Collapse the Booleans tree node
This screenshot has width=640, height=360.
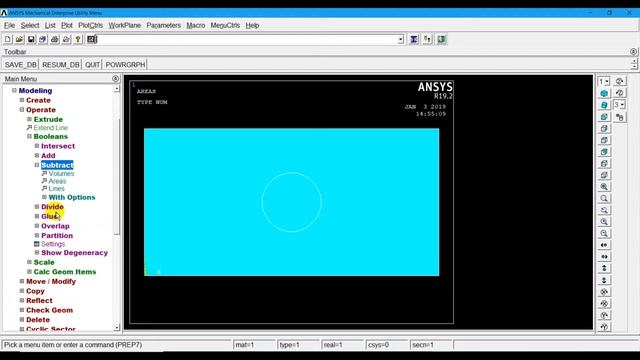29,136
